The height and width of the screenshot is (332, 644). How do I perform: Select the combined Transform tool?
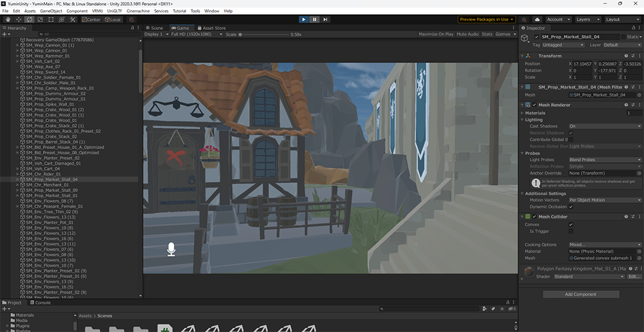point(62,20)
